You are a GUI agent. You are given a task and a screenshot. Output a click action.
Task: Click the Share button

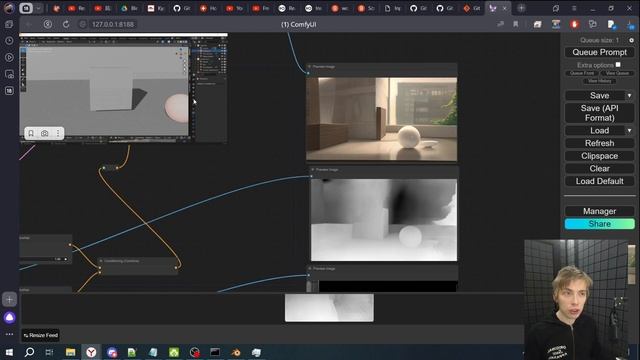point(599,224)
